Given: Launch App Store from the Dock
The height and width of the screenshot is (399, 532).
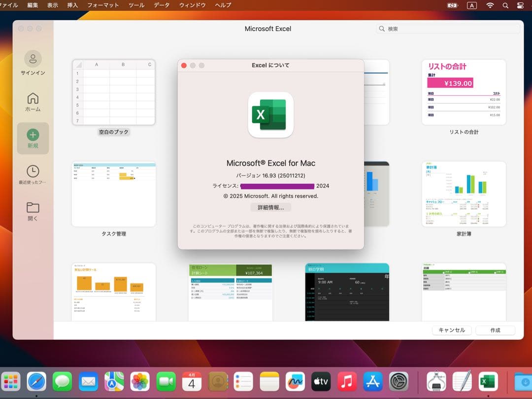Looking at the screenshot, I should click(x=372, y=381).
